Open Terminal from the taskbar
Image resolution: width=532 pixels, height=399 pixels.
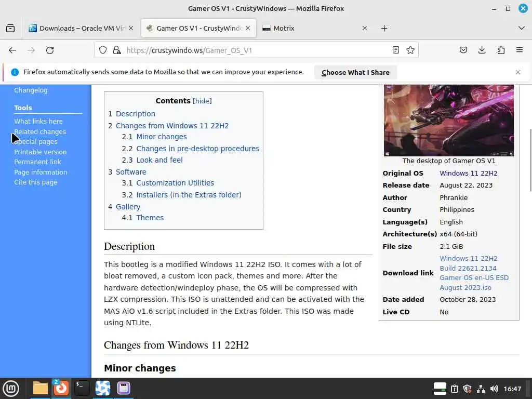coord(82,388)
